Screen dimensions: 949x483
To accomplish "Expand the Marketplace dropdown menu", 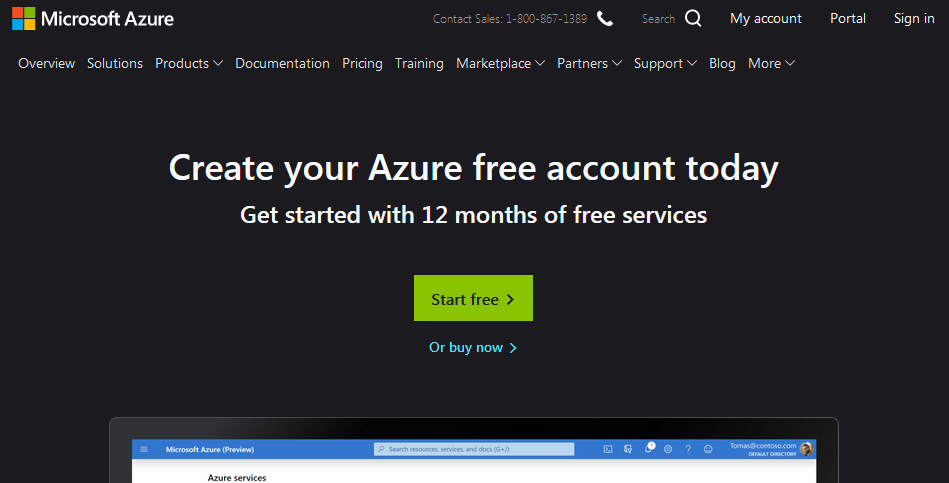I will click(501, 64).
